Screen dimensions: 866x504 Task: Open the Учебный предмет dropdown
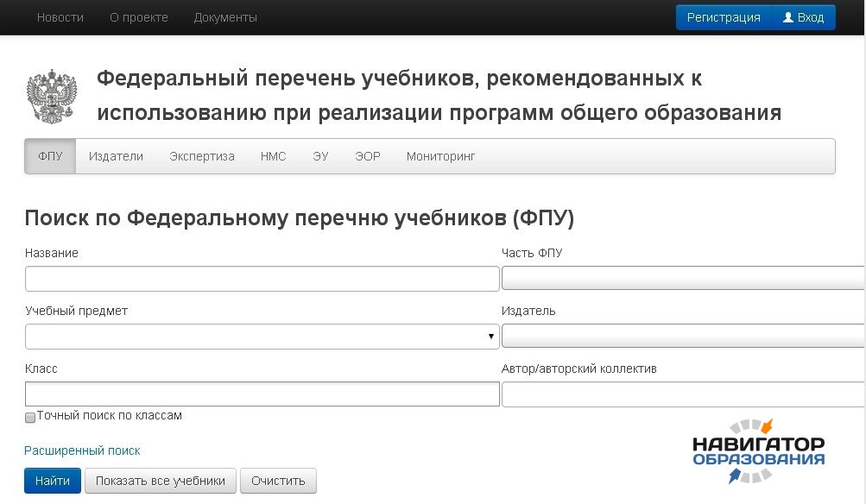tap(262, 337)
